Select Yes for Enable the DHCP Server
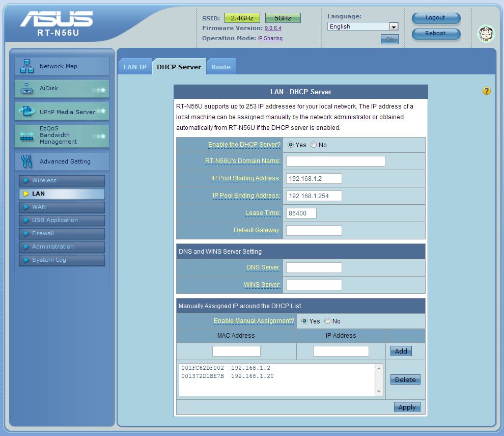This screenshot has height=436, width=504. pyautogui.click(x=291, y=145)
